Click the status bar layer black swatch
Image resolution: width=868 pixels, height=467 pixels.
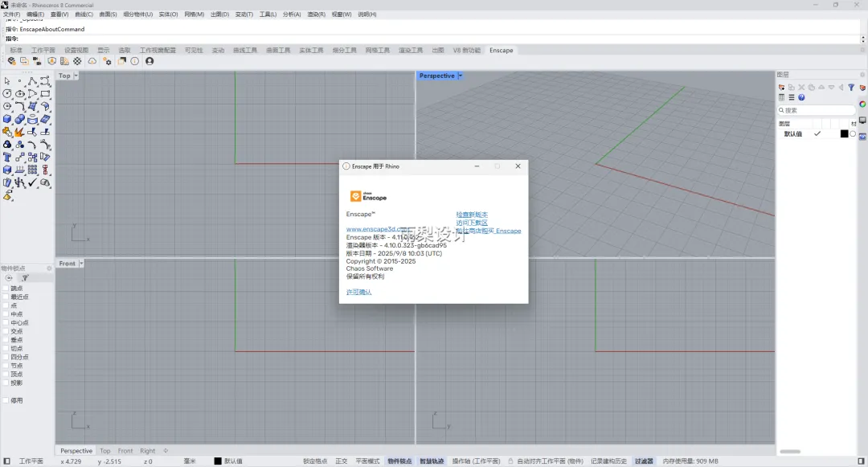pyautogui.click(x=218, y=461)
